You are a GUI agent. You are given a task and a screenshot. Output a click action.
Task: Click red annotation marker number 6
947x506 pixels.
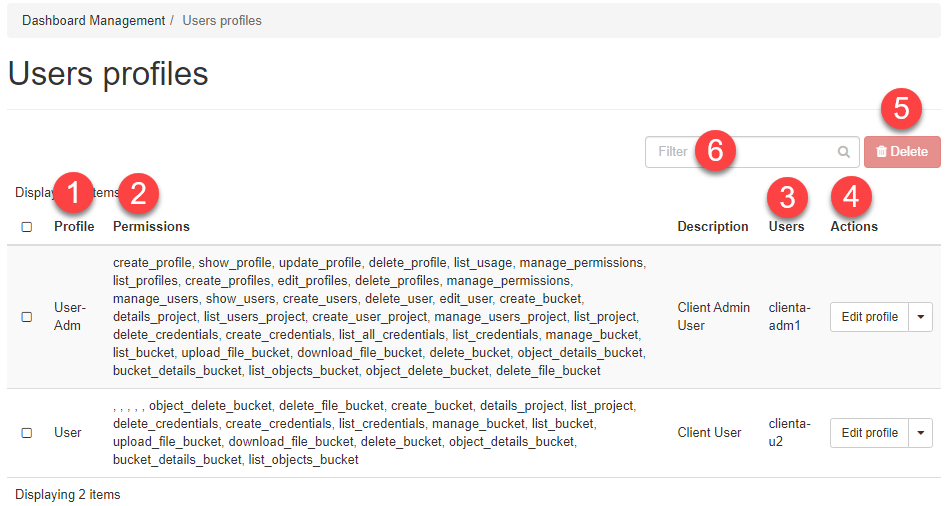(714, 151)
